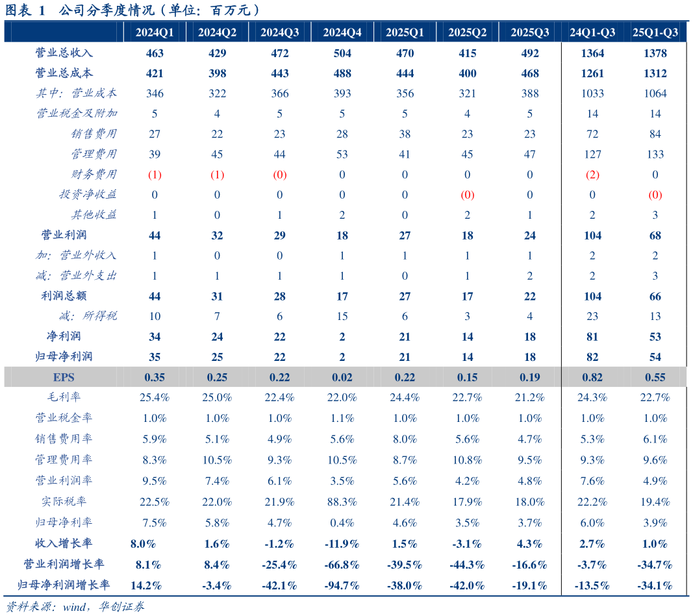Click the 营业总成本 row label
Screen dimensions: 693x616
[64, 73]
